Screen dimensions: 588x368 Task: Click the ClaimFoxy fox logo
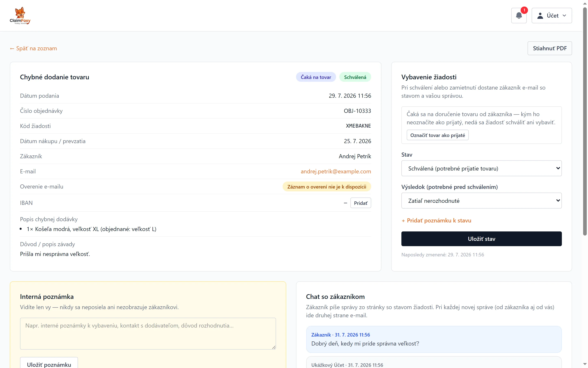(20, 16)
